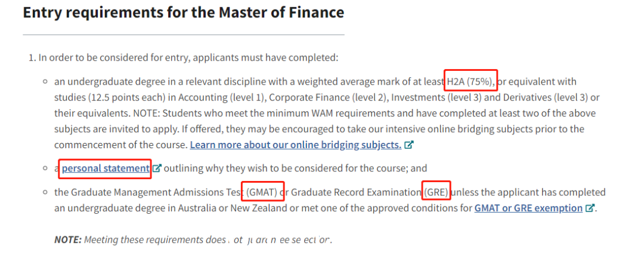Click the third bullet marker before Graduate Management

click(45, 192)
